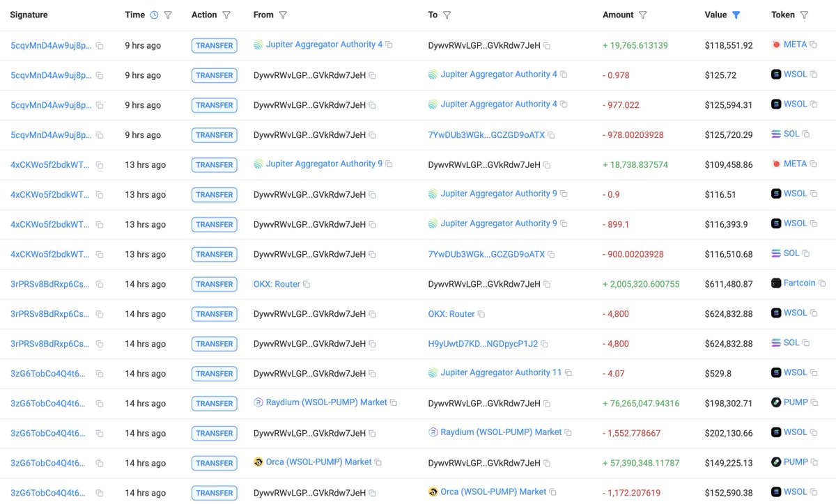
Task: Open the Amount column filter
Action: point(643,15)
